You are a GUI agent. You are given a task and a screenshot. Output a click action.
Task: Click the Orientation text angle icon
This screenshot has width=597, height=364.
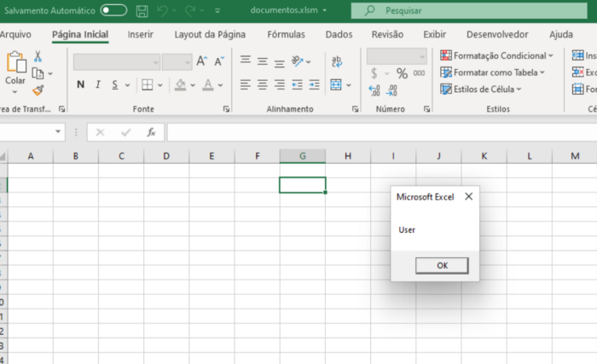[x=298, y=61]
